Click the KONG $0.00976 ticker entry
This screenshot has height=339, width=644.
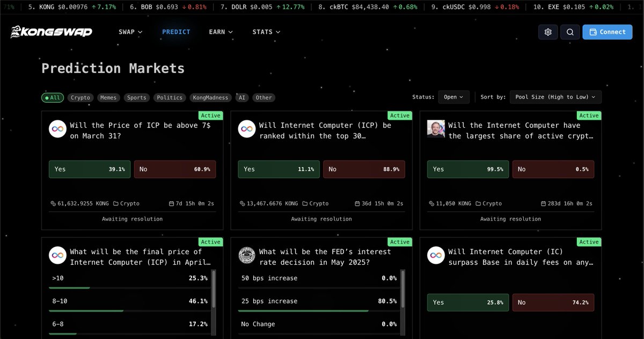pos(72,8)
